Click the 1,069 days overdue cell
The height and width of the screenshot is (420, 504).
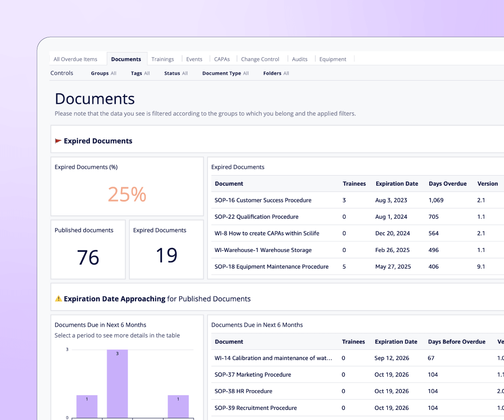click(436, 200)
